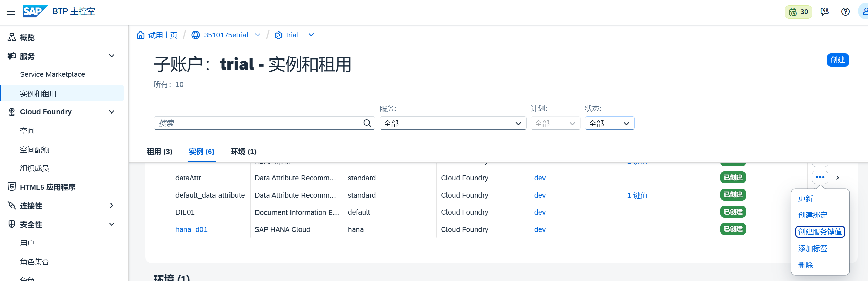Collapse the 安全性 sidebar section
The width and height of the screenshot is (868, 281).
tap(112, 224)
